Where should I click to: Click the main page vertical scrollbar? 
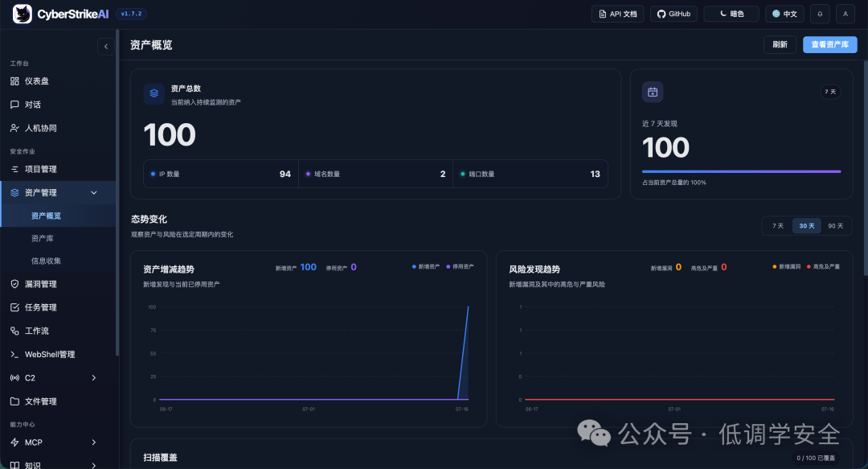pos(866,167)
